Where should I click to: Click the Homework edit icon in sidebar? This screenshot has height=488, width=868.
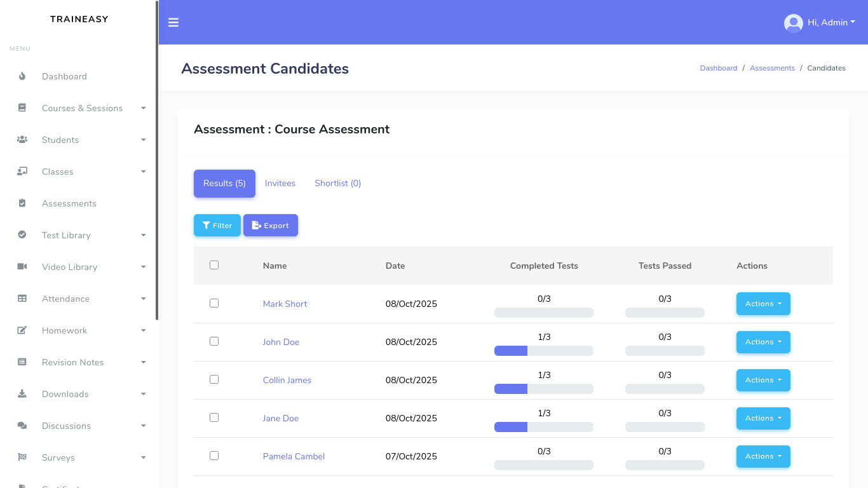22,330
